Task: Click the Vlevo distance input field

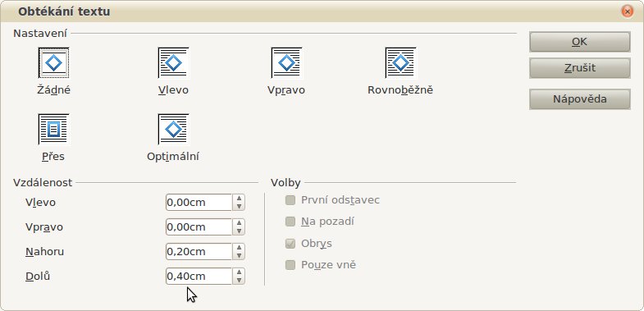Action: click(x=199, y=203)
